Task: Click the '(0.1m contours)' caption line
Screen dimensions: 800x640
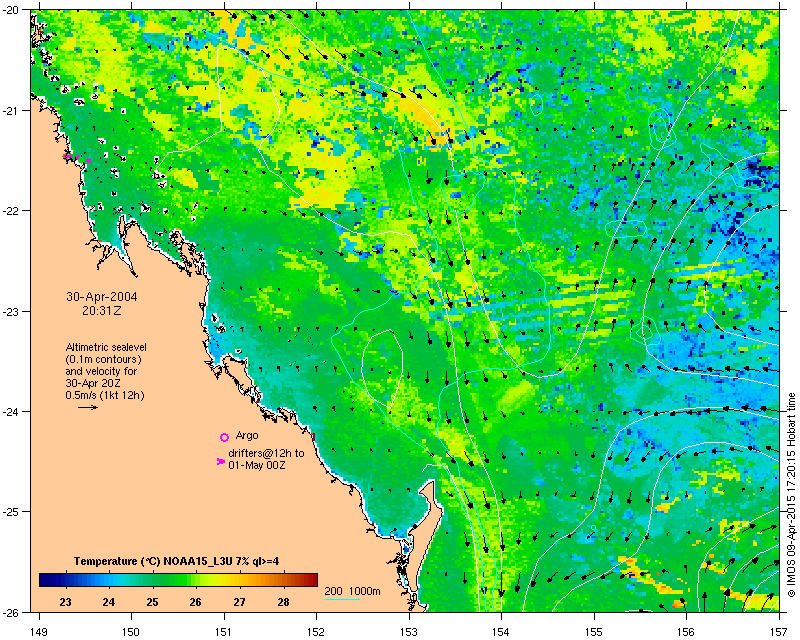Action: pyautogui.click(x=103, y=359)
